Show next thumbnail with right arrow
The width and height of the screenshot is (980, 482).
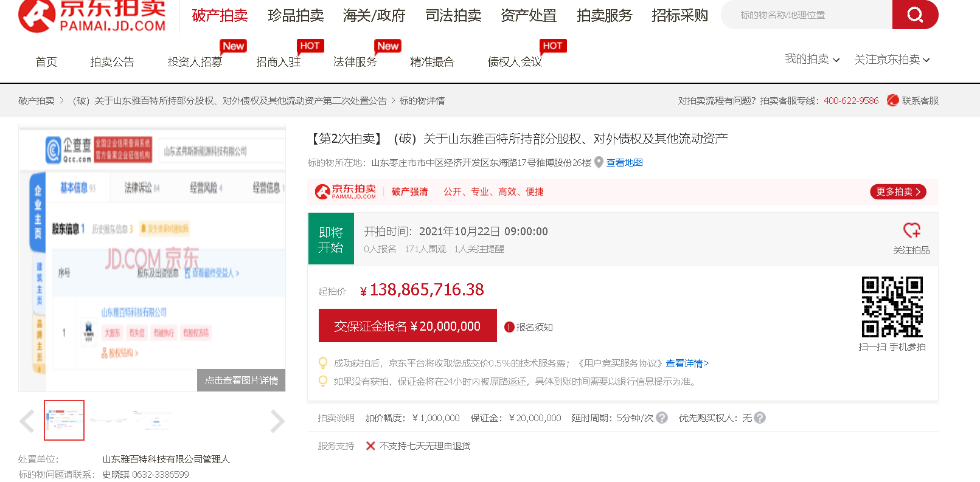(x=277, y=421)
